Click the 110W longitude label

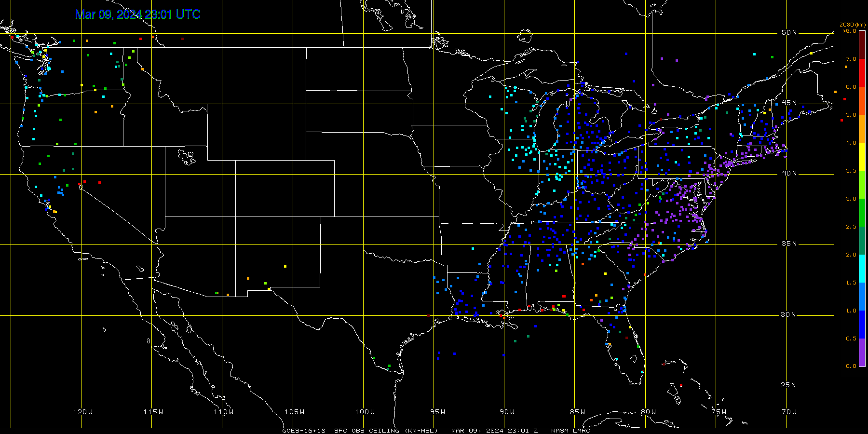pos(224,412)
